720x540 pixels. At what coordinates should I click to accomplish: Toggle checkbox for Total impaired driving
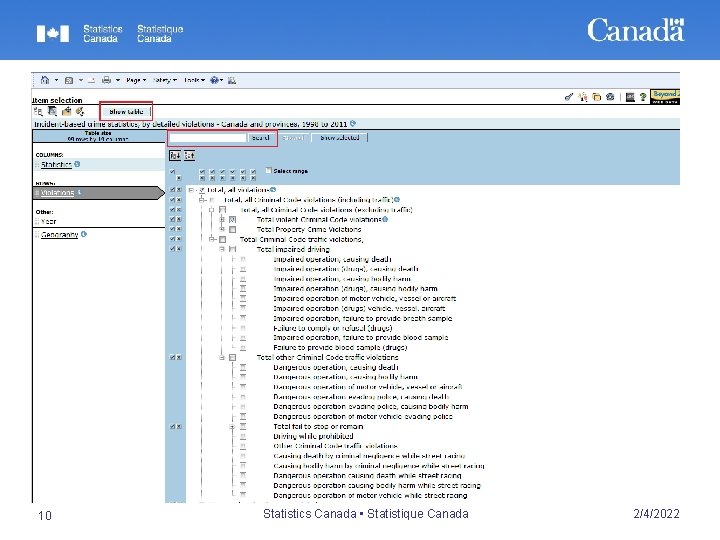coord(232,249)
